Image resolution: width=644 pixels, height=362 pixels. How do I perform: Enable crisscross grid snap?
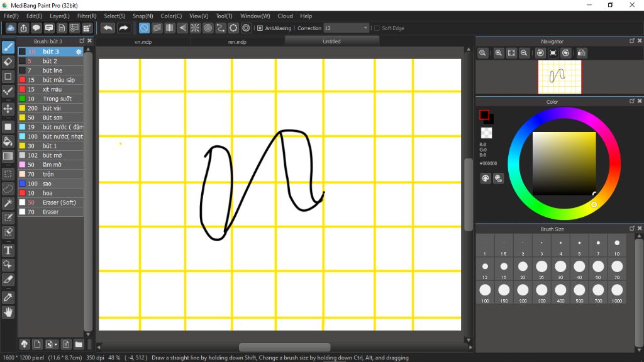point(170,28)
